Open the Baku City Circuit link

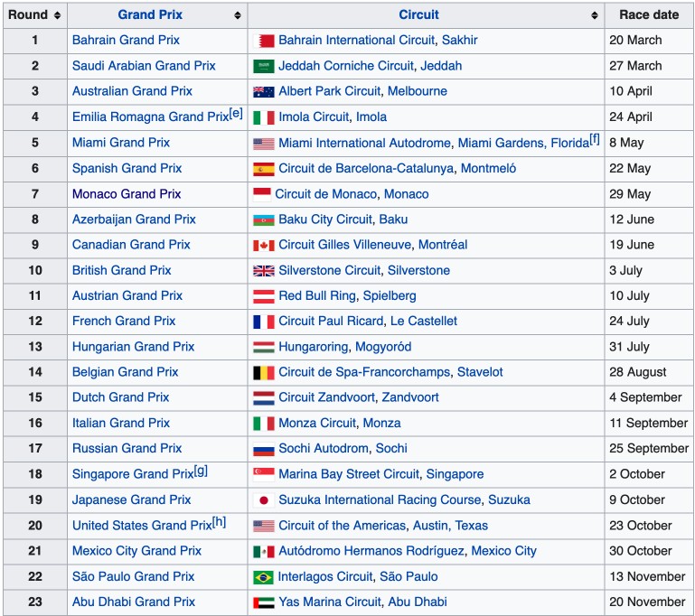324,219
